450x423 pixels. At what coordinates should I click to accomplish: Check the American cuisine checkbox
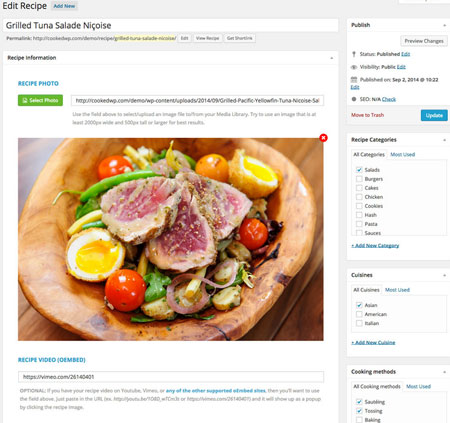pyautogui.click(x=359, y=314)
